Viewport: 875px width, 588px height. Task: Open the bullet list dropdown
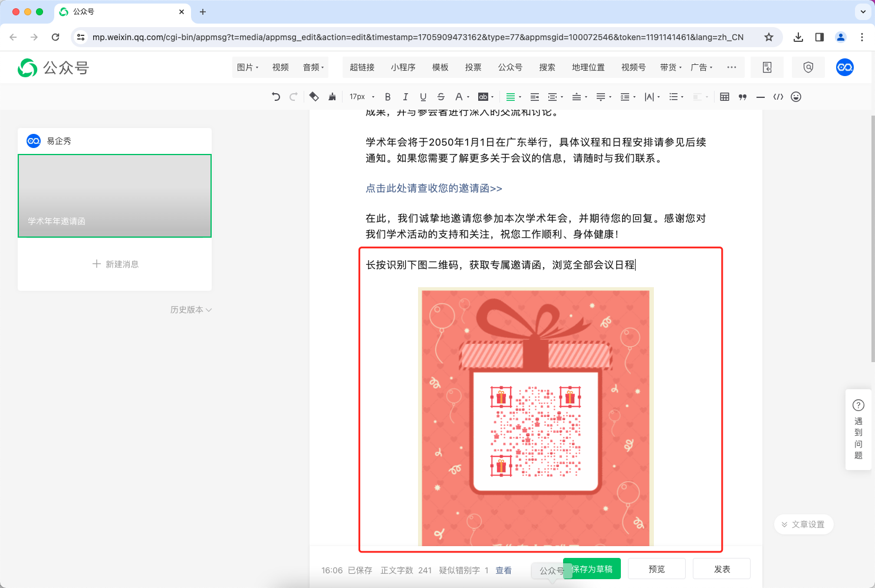coord(676,97)
